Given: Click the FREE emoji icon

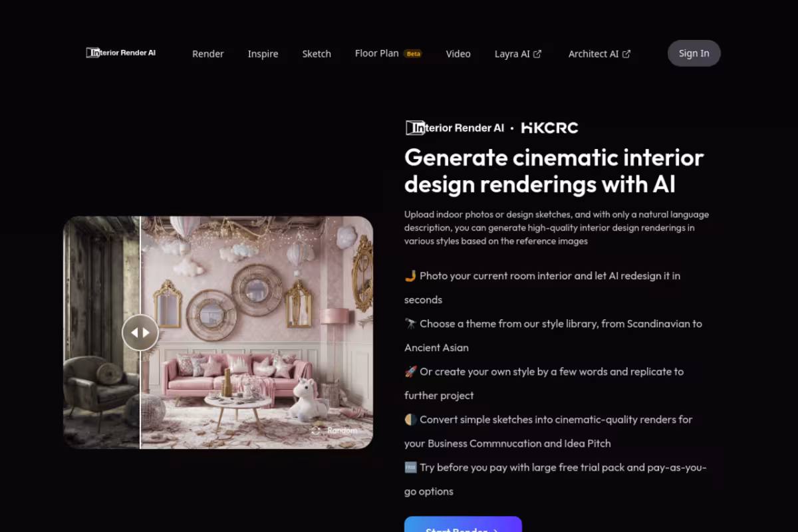Looking at the screenshot, I should coord(410,467).
